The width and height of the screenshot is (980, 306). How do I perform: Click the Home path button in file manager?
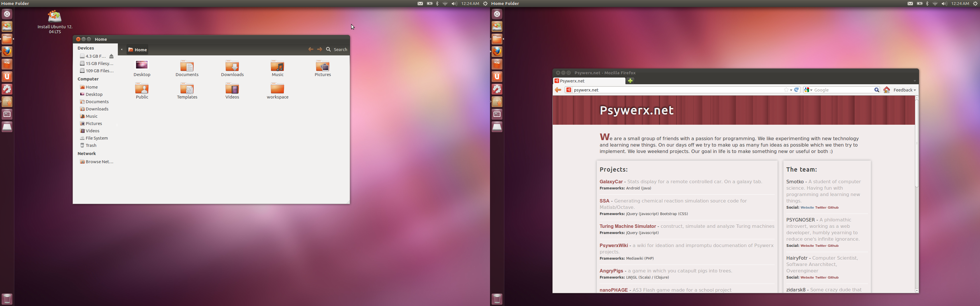coord(138,50)
